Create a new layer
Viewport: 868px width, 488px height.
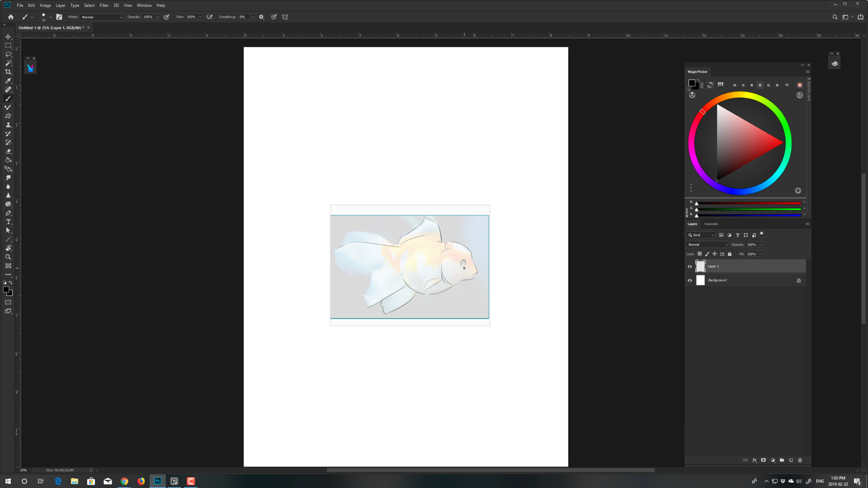791,460
